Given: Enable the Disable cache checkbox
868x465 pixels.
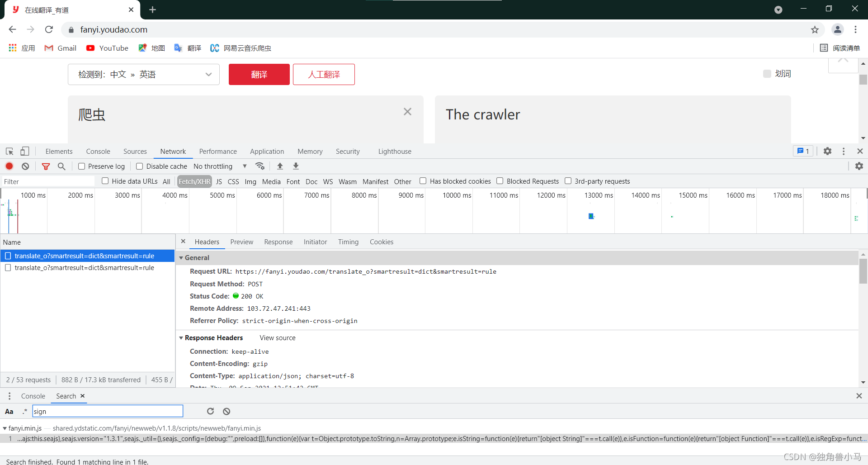Looking at the screenshot, I should 140,166.
